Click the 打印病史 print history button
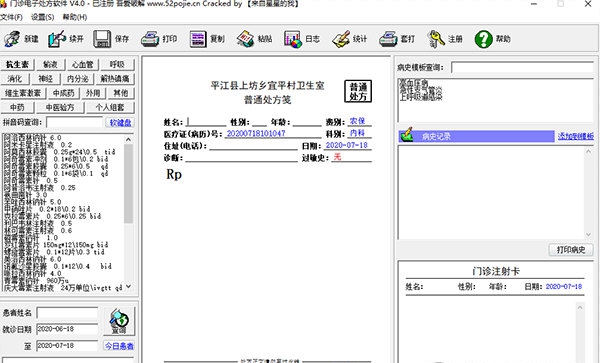This screenshot has width=600, height=363. (571, 250)
